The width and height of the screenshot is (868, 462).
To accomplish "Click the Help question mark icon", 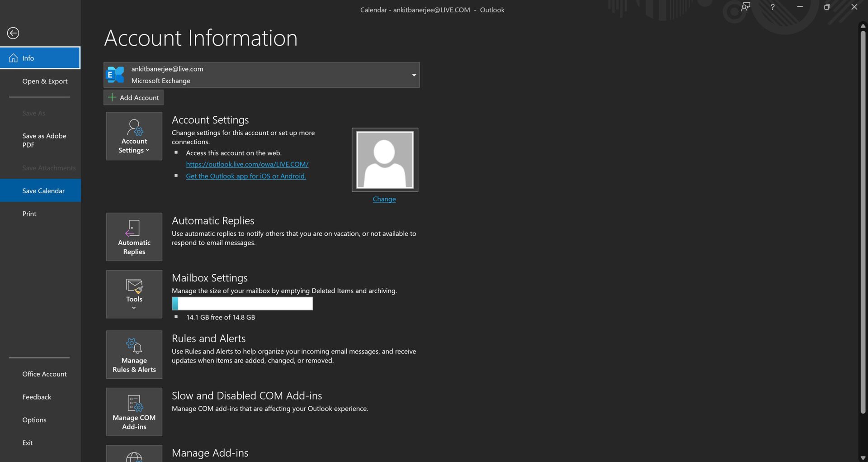I will (772, 7).
